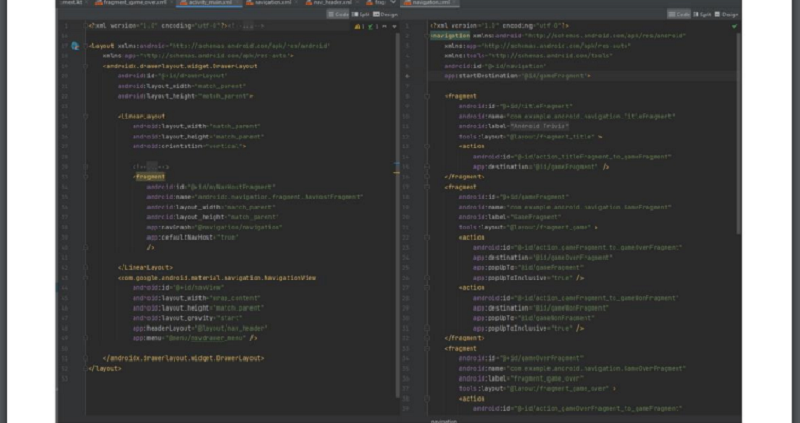This screenshot has height=423, width=800.
Task: Select the navigation.xml tab in the right editor group
Action: 429,3
